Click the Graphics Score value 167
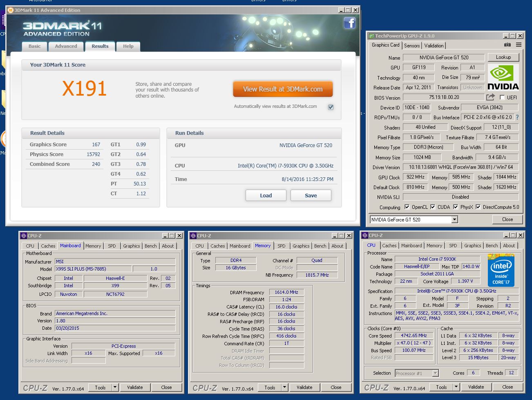Viewport: 532px width, 400px height. coord(96,145)
